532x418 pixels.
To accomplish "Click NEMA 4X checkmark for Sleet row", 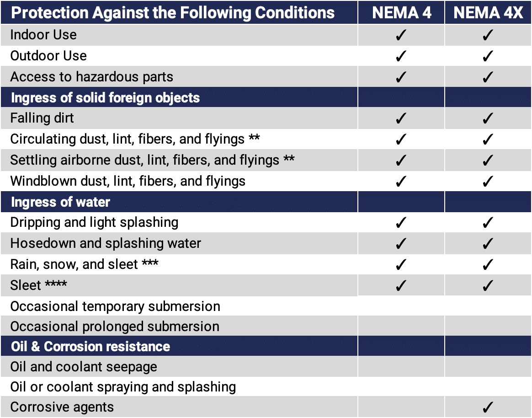I will pos(488,285).
